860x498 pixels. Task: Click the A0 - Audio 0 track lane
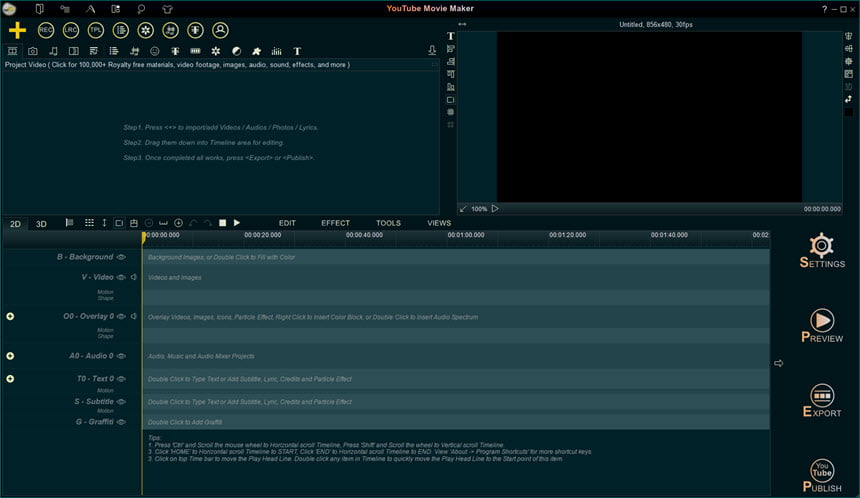click(x=456, y=356)
